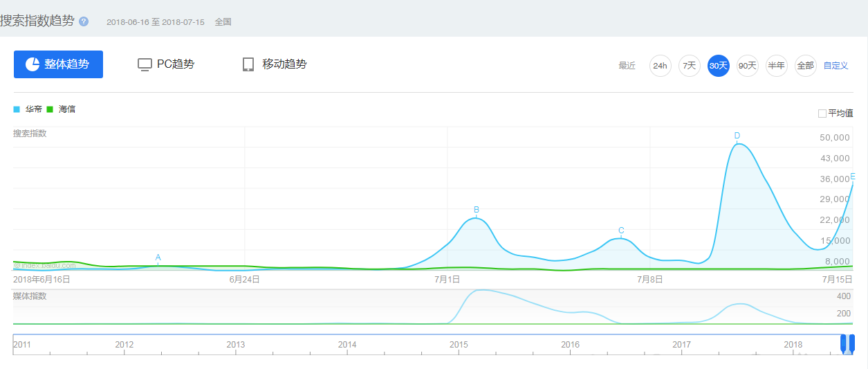This screenshot has width=868, height=369.
Task: Click the help question mark icon
Action: 84,21
